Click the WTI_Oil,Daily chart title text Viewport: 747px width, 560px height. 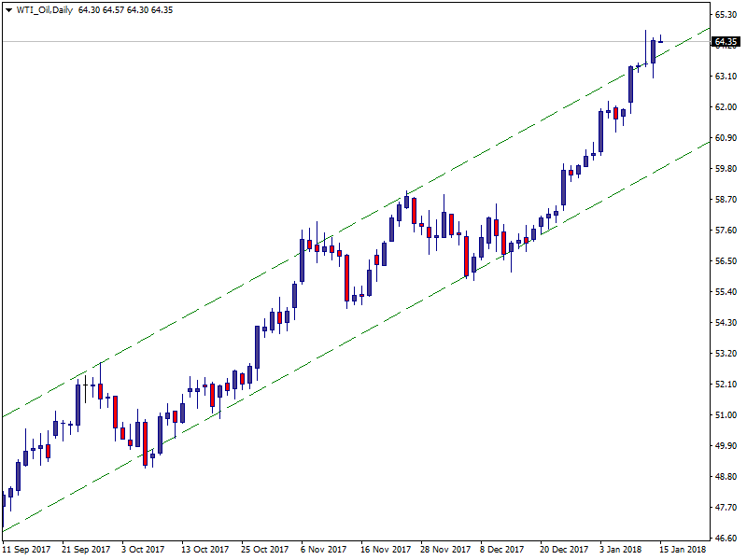coord(45,9)
